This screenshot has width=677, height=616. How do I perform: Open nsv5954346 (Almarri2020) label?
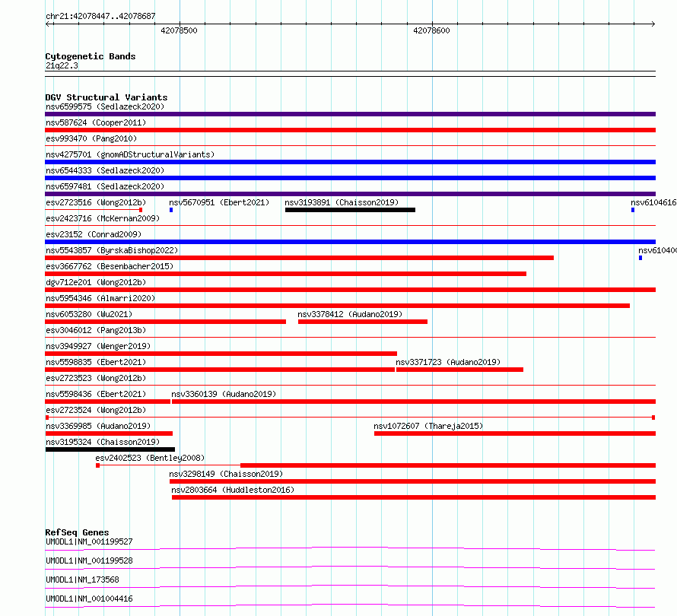tap(100, 298)
